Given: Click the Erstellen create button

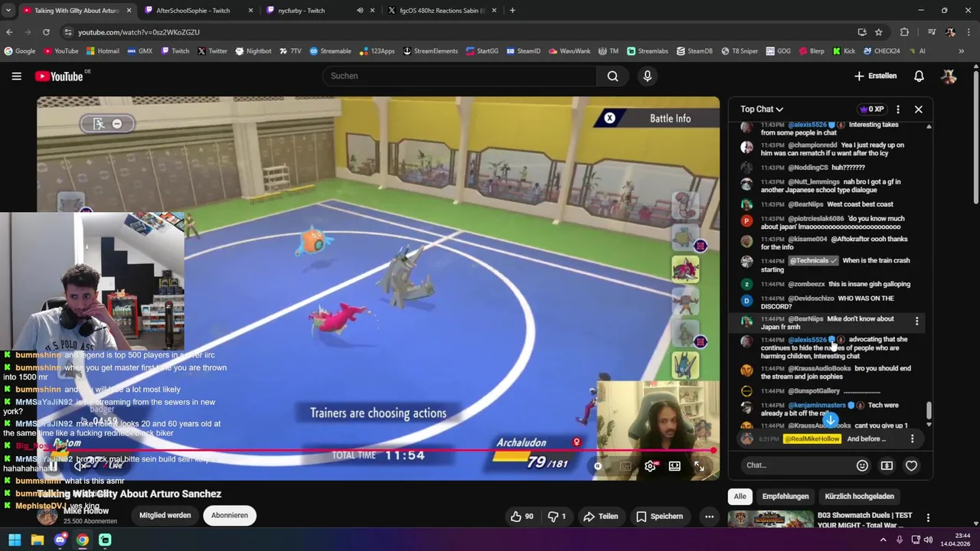Looking at the screenshot, I should click(x=875, y=76).
